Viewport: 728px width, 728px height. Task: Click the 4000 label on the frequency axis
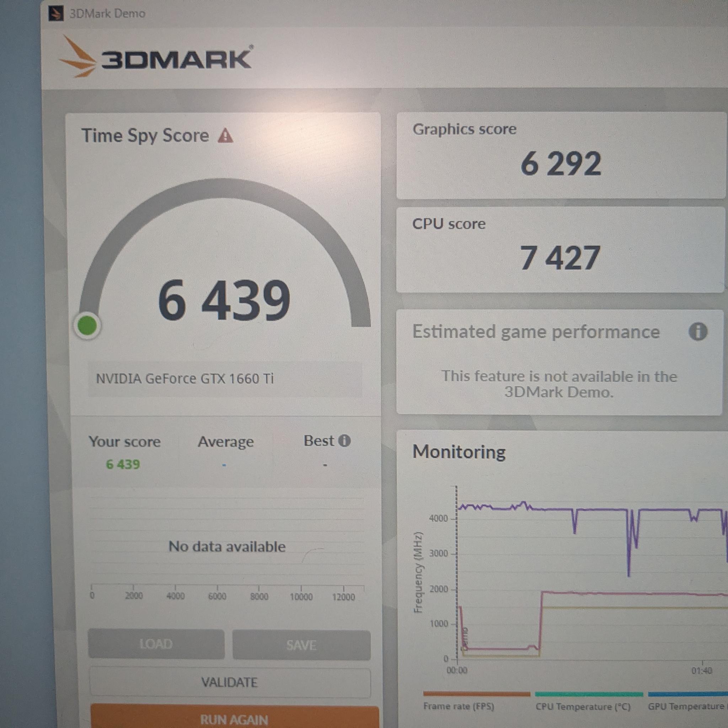pyautogui.click(x=438, y=519)
